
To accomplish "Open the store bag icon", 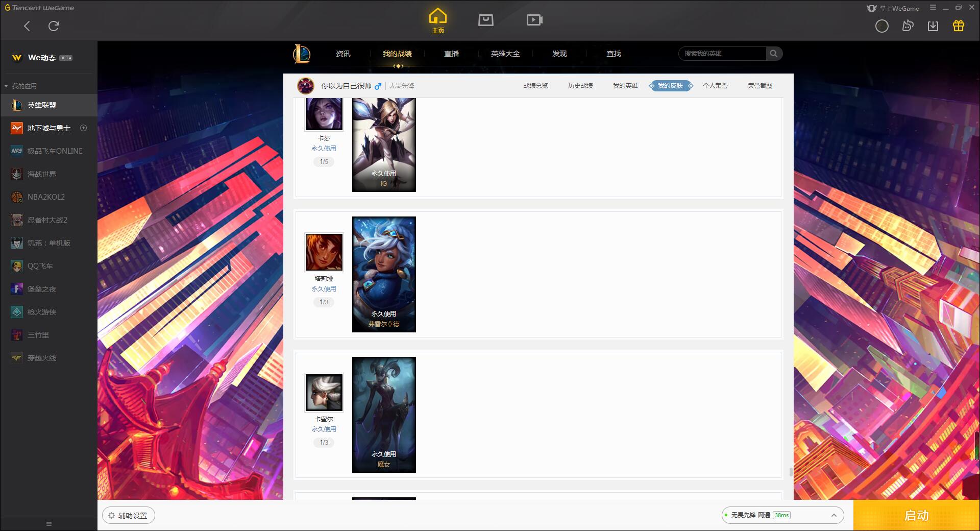I will [486, 20].
